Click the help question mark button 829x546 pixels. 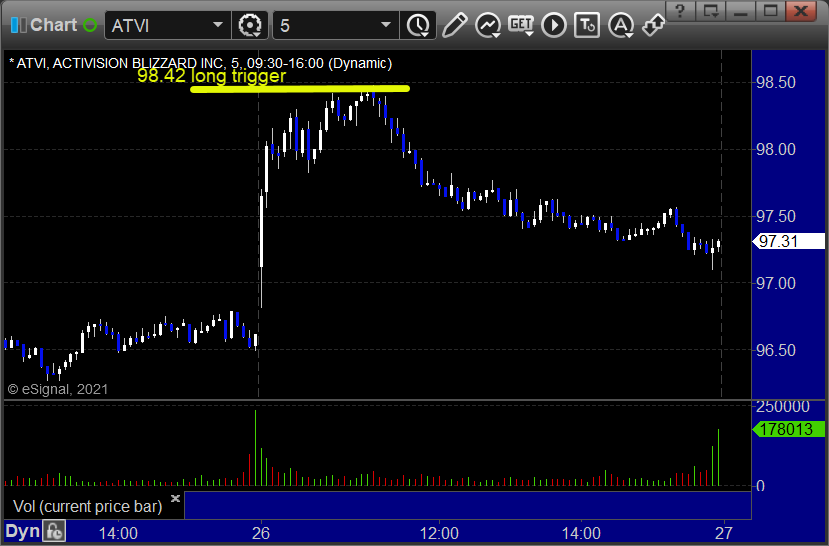click(x=680, y=11)
